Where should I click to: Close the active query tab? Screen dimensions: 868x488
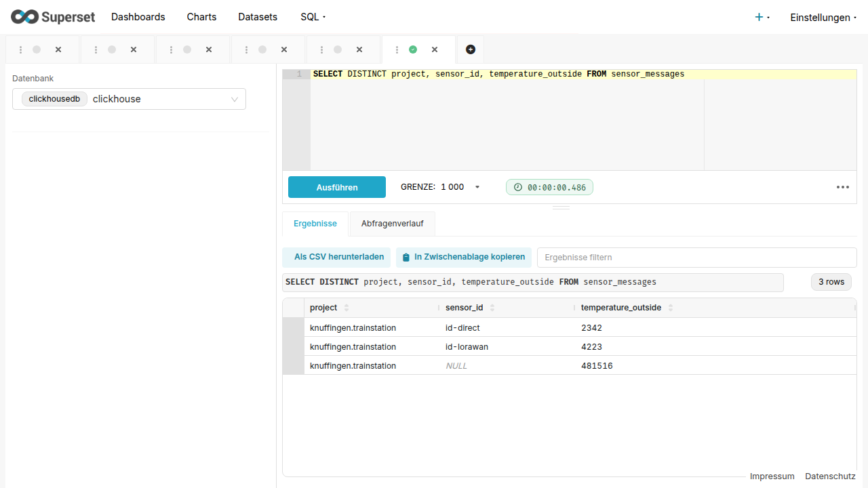(435, 49)
